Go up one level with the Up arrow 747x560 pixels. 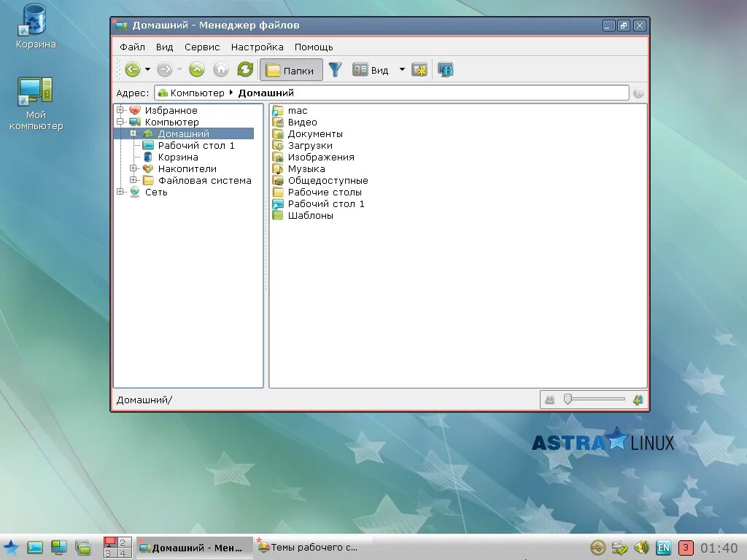coord(197,70)
